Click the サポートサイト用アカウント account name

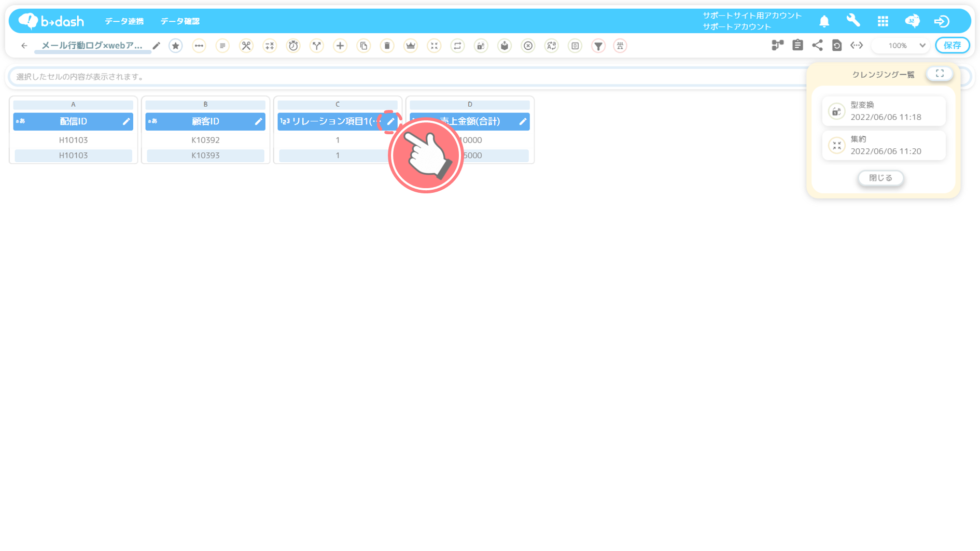coord(752,16)
